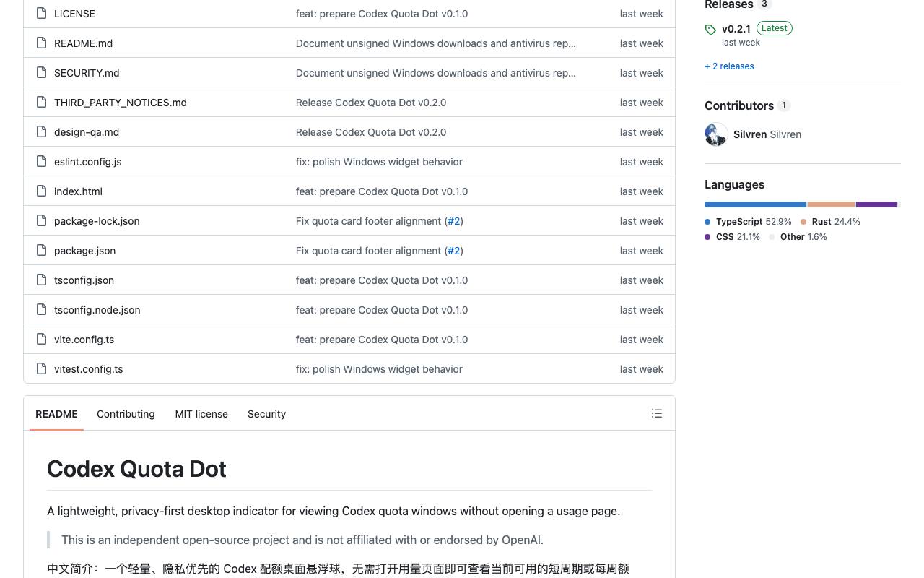Open the SECURITY.md file
The image size is (924, 578).
pos(87,73)
